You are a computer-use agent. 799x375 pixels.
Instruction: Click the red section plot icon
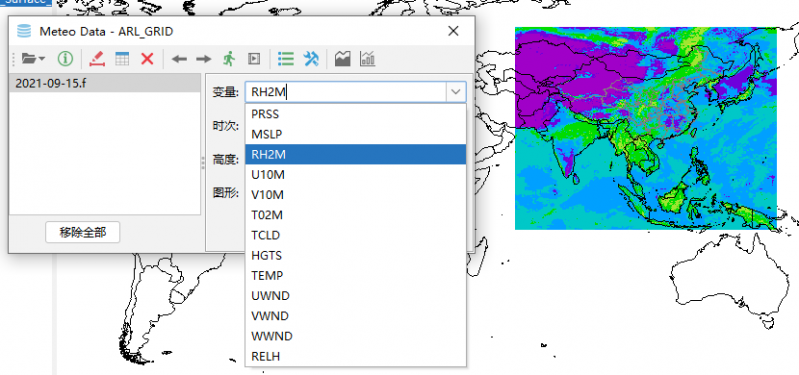pos(97,59)
